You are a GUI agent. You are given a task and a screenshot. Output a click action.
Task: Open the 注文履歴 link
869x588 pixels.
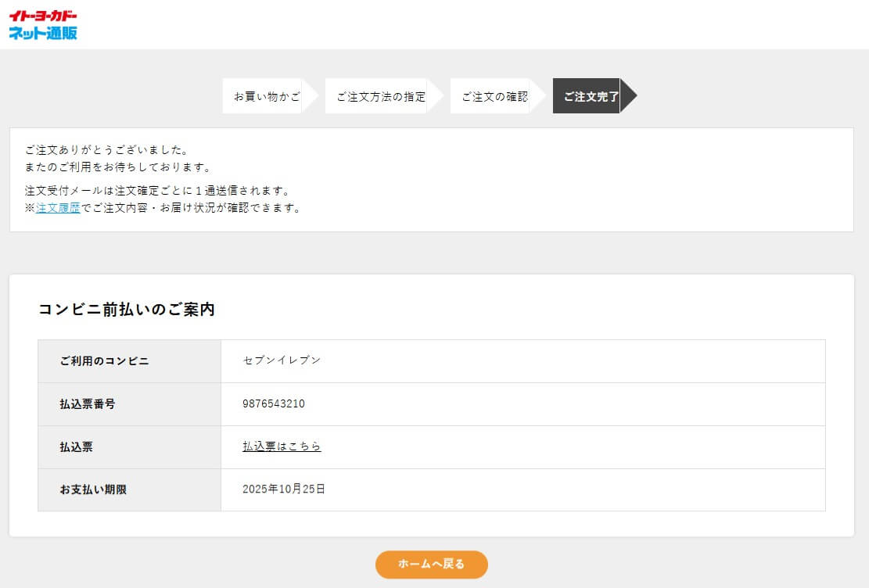(58, 208)
